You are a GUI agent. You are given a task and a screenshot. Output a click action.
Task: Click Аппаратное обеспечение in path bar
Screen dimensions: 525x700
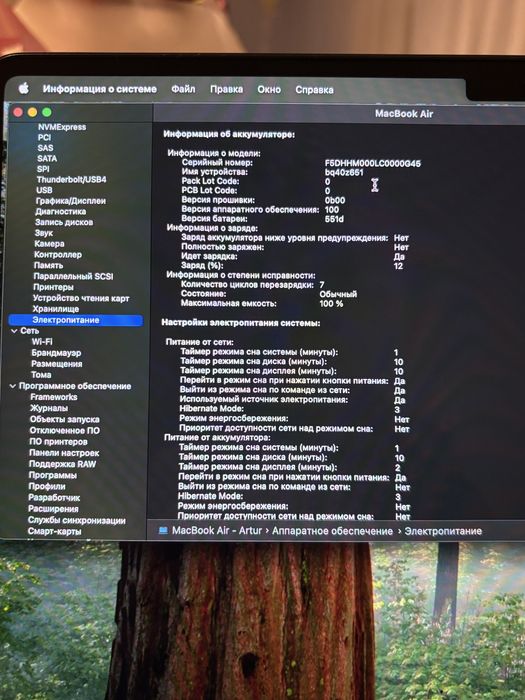point(333,531)
